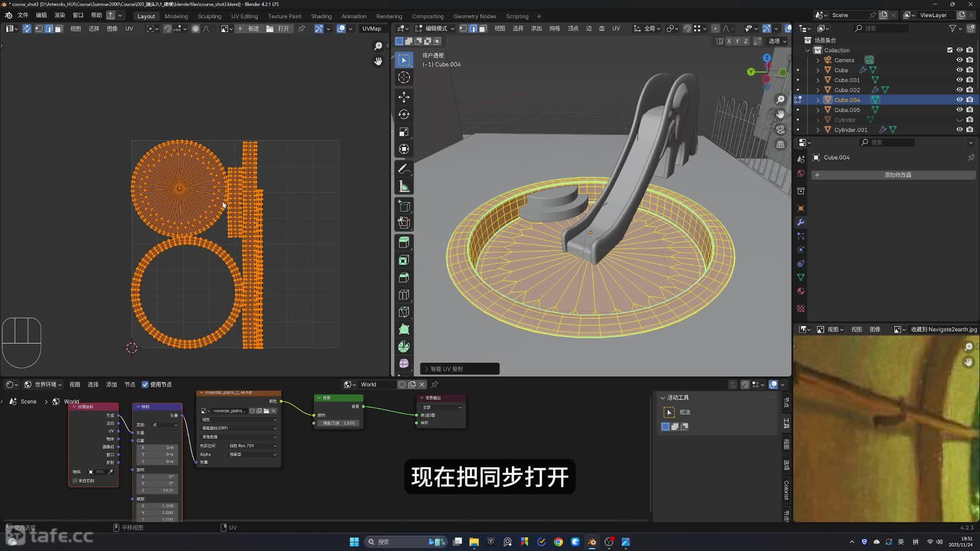Toggle Collection exclude checkbox in outliner
Viewport: 980px width, 551px height.
coord(949,50)
